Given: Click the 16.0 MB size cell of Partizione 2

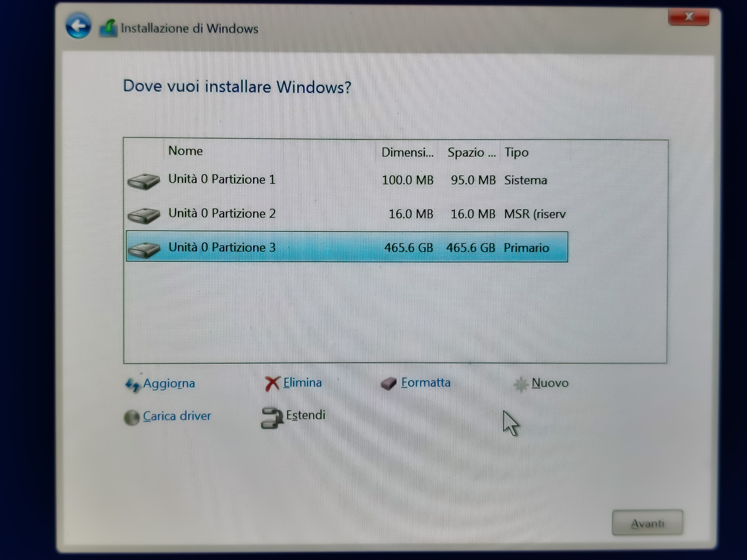Looking at the screenshot, I should [x=411, y=214].
